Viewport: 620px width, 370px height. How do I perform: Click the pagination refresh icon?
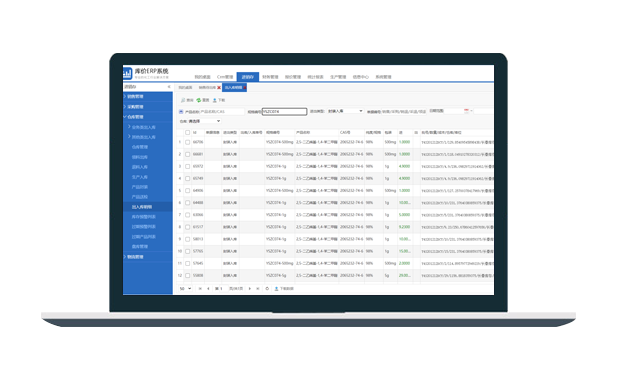pos(267,289)
